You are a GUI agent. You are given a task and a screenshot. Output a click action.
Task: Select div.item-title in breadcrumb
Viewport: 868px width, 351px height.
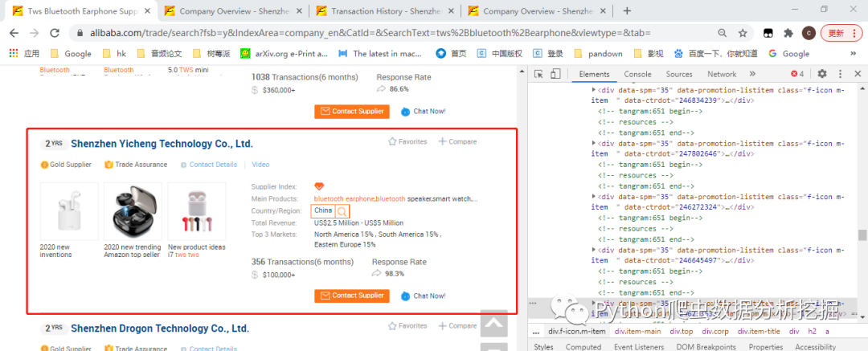[x=759, y=332]
